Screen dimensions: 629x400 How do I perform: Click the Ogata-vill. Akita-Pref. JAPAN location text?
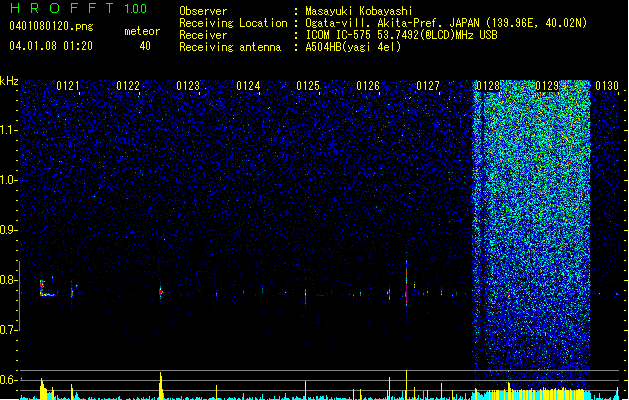tap(446, 23)
